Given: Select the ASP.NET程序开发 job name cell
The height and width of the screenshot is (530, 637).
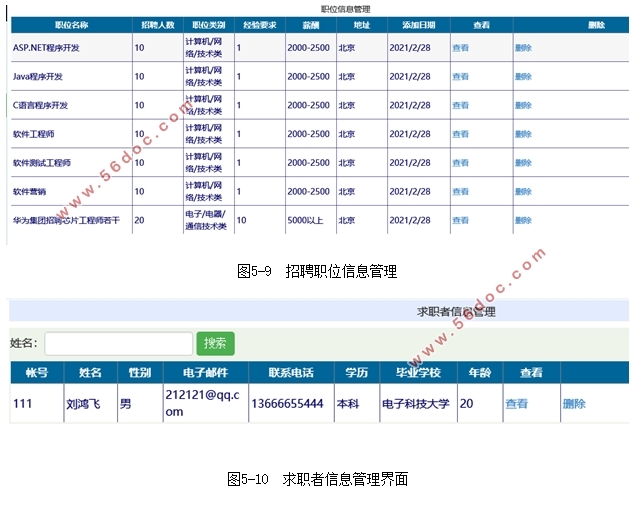Looking at the screenshot, I should point(72,48).
